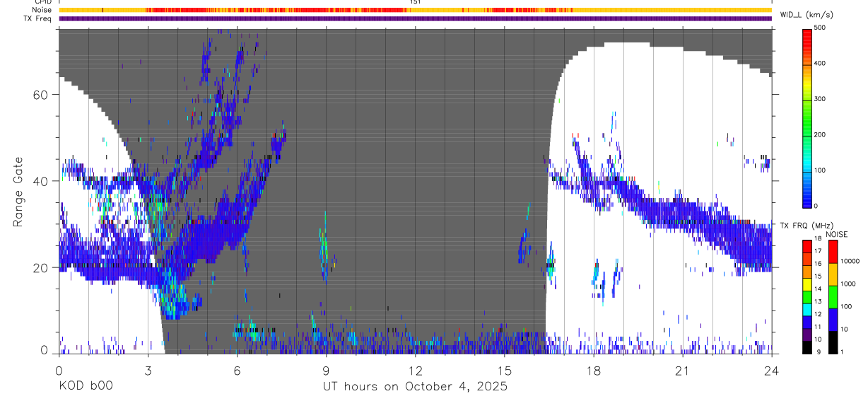Click the 'UT hours on October 4, 2025' axis title
The height and width of the screenshot is (401, 868).
pyautogui.click(x=415, y=387)
